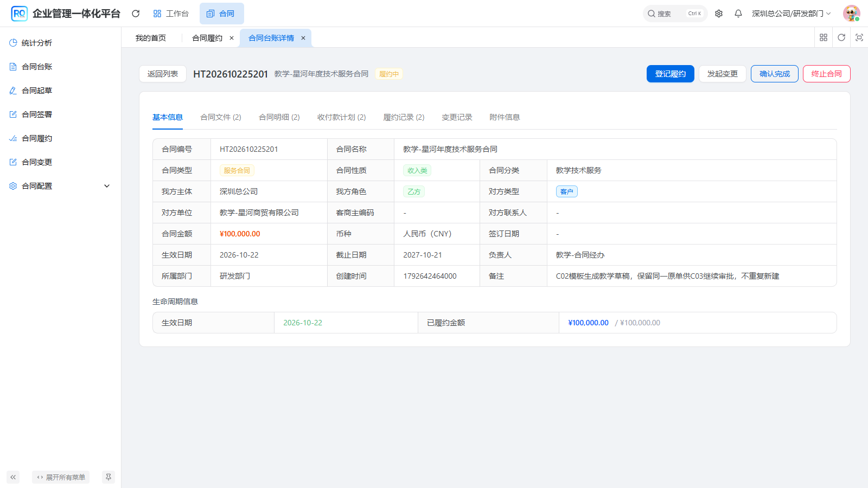
Task: Click the contract amount ¥100,000.00 in 合同金额 row
Action: tap(240, 234)
